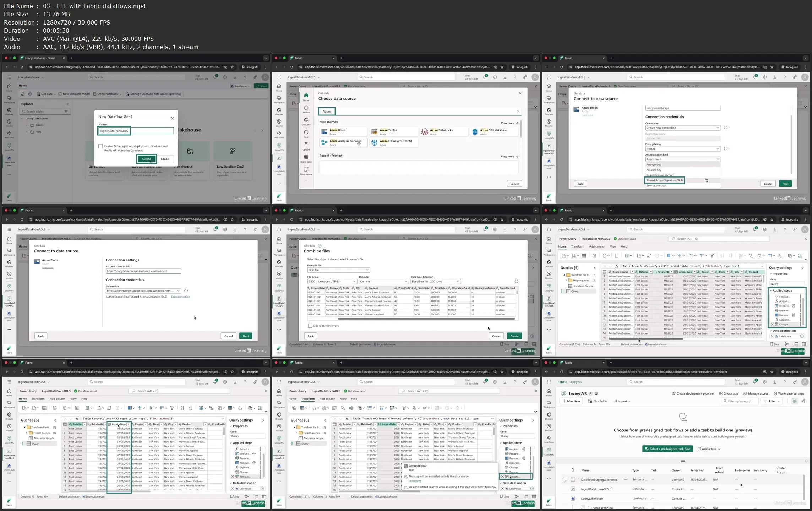Open the Filter dropdown in LoonyWS workspace
The height and width of the screenshot is (511, 812).
(x=772, y=401)
